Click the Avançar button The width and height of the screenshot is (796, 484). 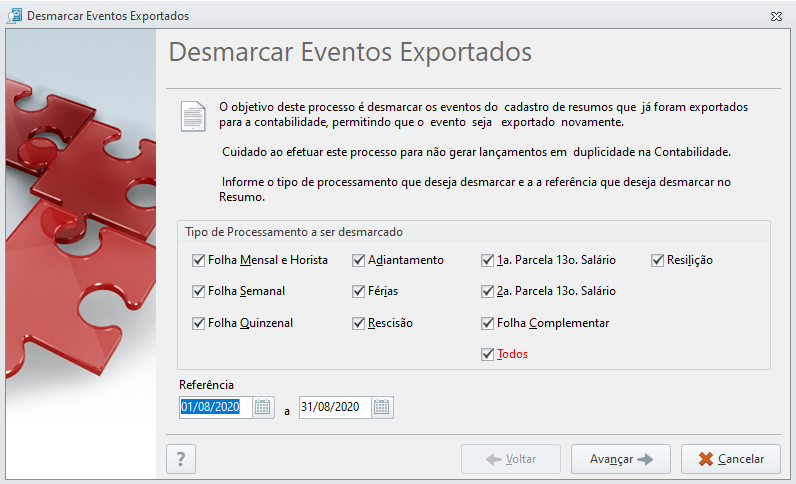click(x=621, y=459)
